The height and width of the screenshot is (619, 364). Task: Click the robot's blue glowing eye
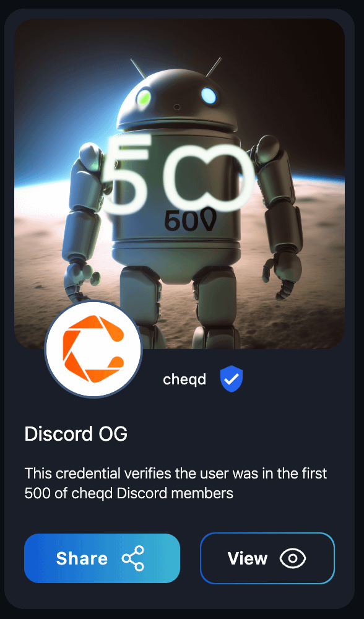tap(209, 96)
